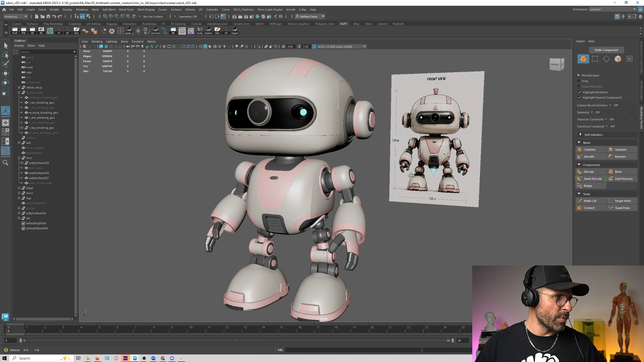Select the Multi-Cut tool
The image size is (644, 362).
click(591, 201)
